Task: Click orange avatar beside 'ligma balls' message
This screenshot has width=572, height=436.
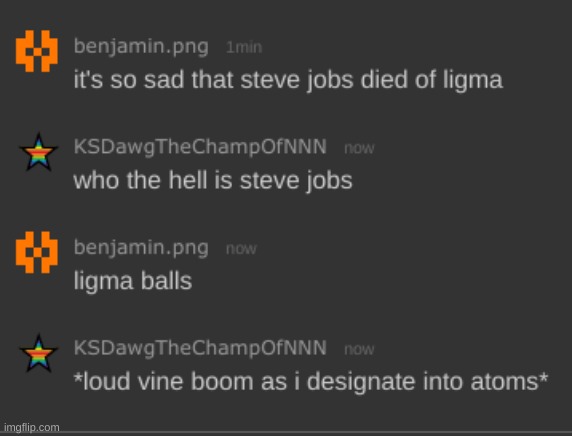Action: click(x=36, y=252)
